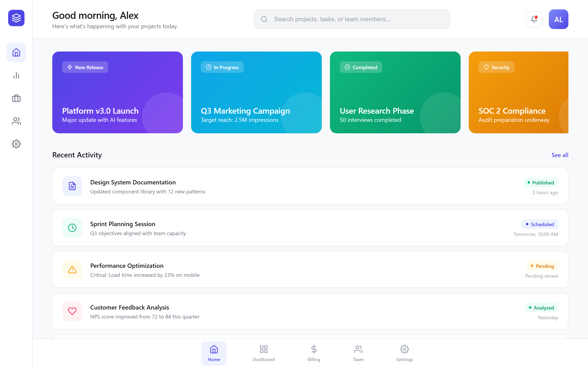Click 'Major update with AI features' subtitle
The image size is (588, 368).
pos(99,120)
